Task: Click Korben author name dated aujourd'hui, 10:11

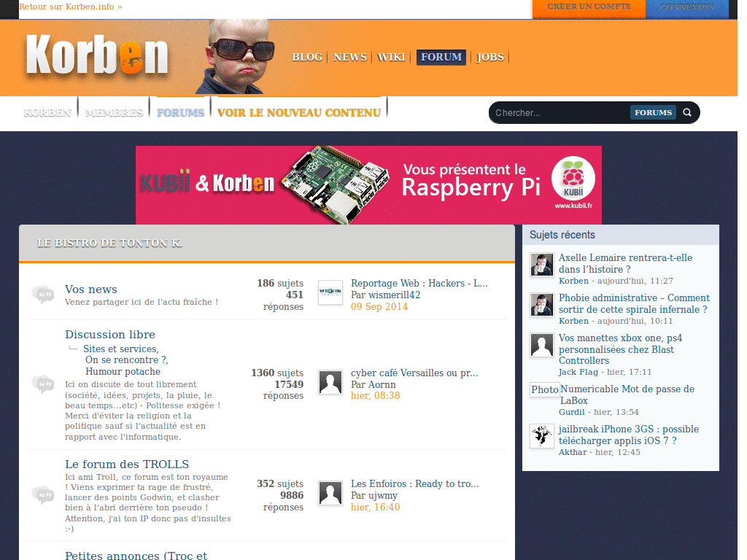Action: pyautogui.click(x=573, y=321)
